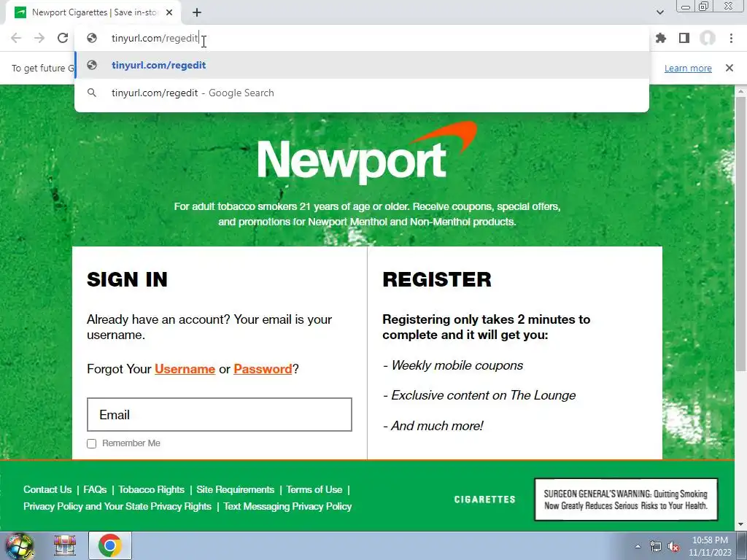Click the browser forward arrow

(39, 38)
